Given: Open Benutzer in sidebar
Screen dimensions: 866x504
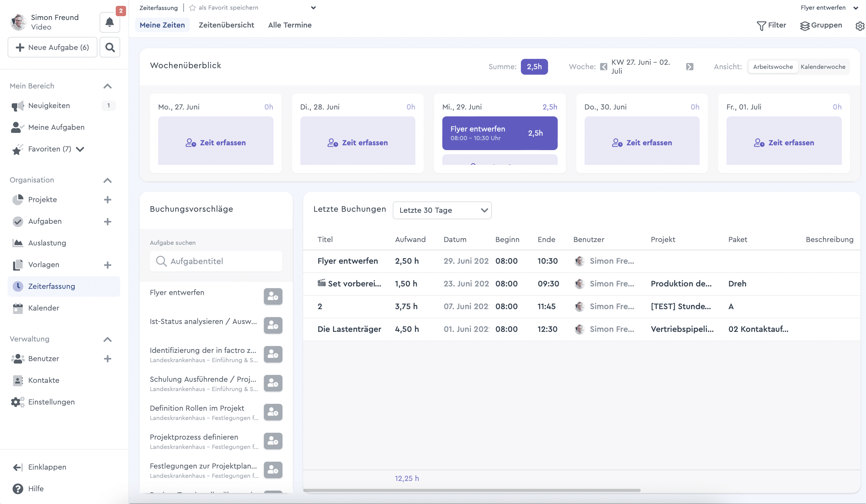Looking at the screenshot, I should (x=43, y=359).
